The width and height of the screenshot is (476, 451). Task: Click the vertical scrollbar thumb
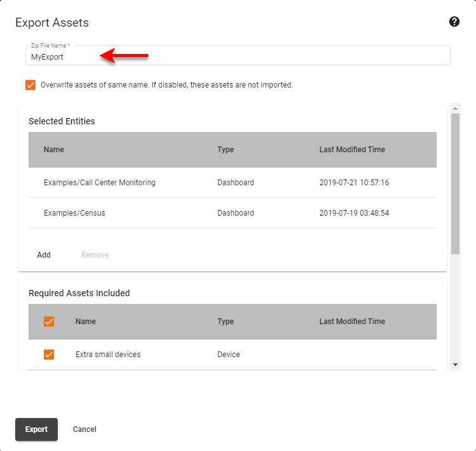pyautogui.click(x=455, y=184)
